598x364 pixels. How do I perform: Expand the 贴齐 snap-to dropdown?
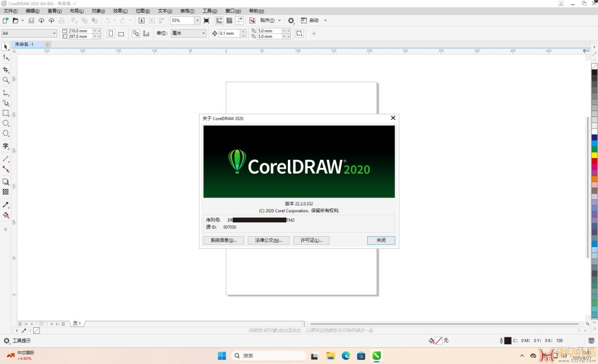(279, 20)
